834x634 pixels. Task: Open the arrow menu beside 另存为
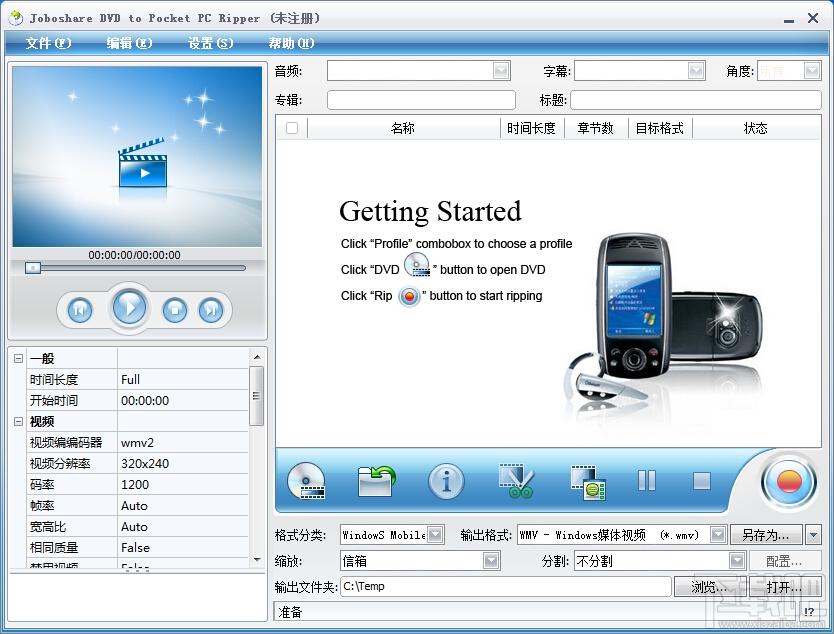coord(813,535)
